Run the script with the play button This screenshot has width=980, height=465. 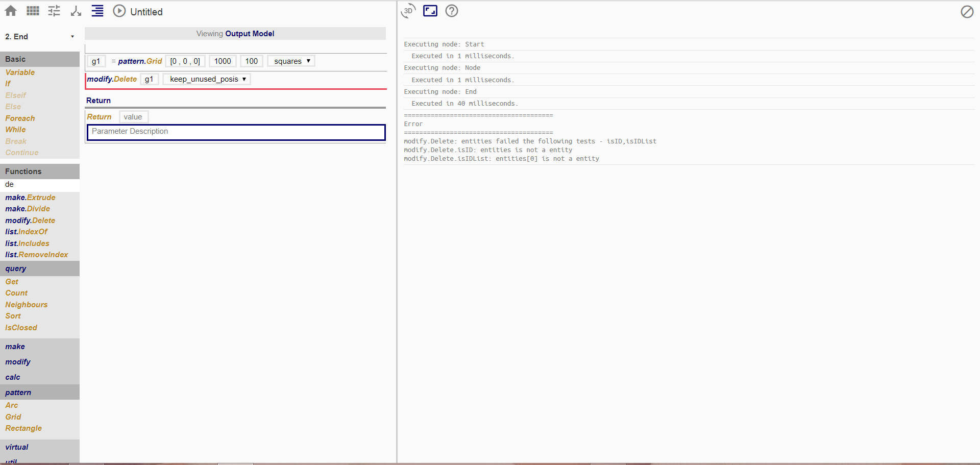point(118,11)
